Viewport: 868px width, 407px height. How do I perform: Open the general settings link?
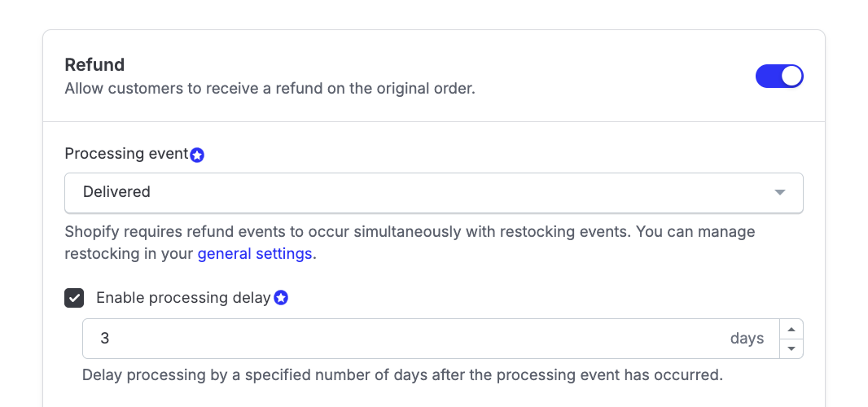255,254
